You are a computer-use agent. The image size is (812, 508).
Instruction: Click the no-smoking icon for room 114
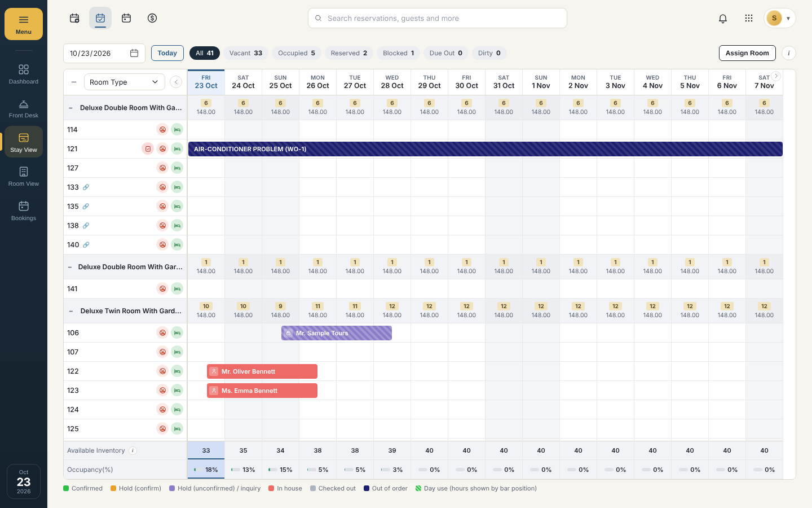(162, 130)
